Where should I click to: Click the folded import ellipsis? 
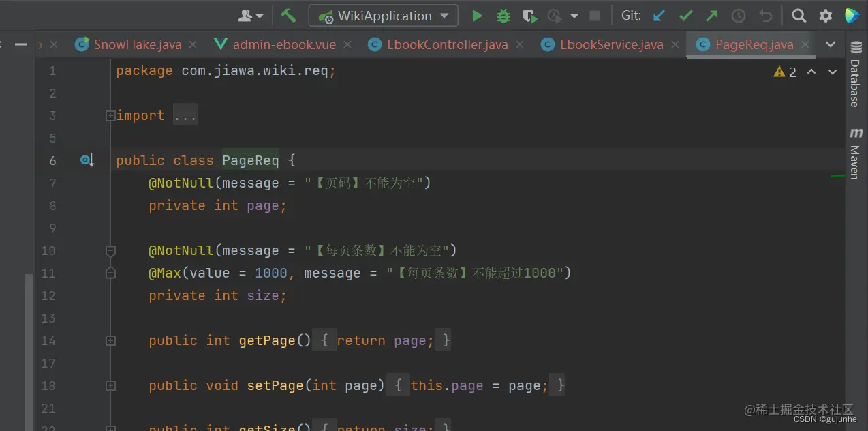pyautogui.click(x=185, y=116)
